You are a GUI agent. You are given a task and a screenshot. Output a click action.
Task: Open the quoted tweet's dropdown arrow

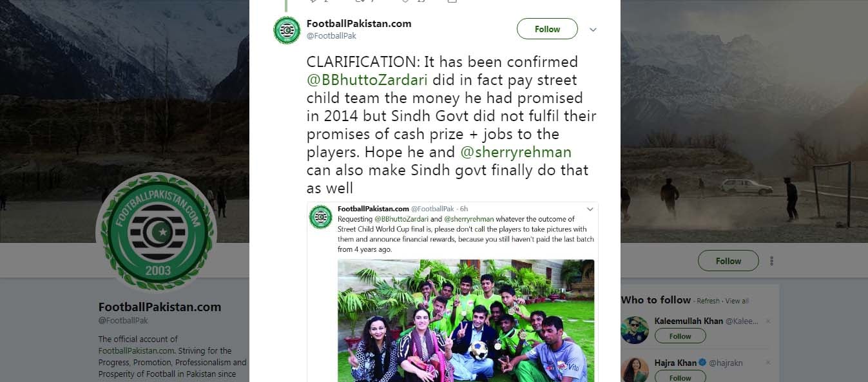[589, 209]
